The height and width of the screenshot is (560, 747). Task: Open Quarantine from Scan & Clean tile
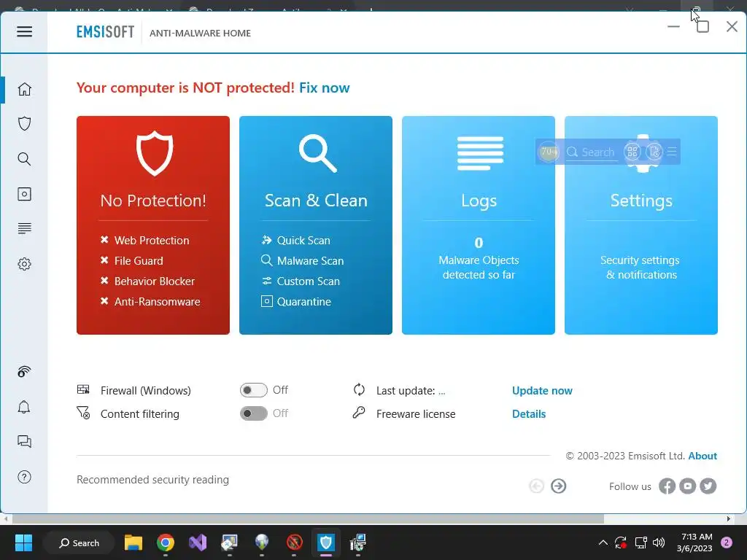[296, 302]
